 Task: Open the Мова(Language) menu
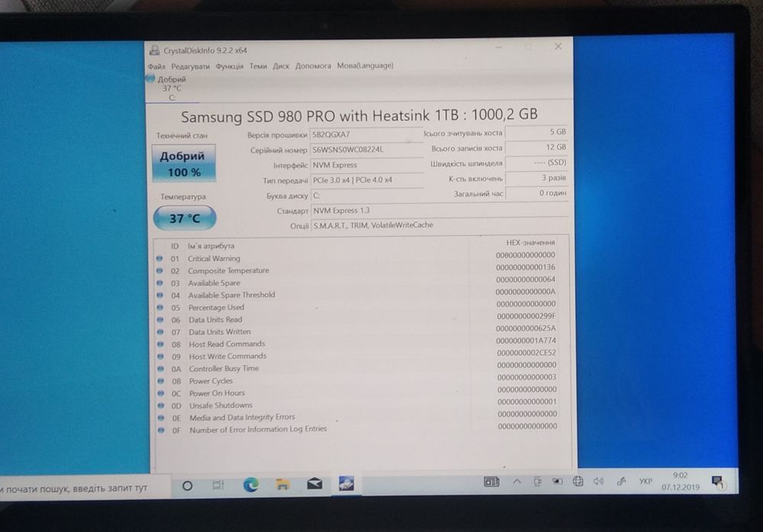pyautogui.click(x=365, y=65)
